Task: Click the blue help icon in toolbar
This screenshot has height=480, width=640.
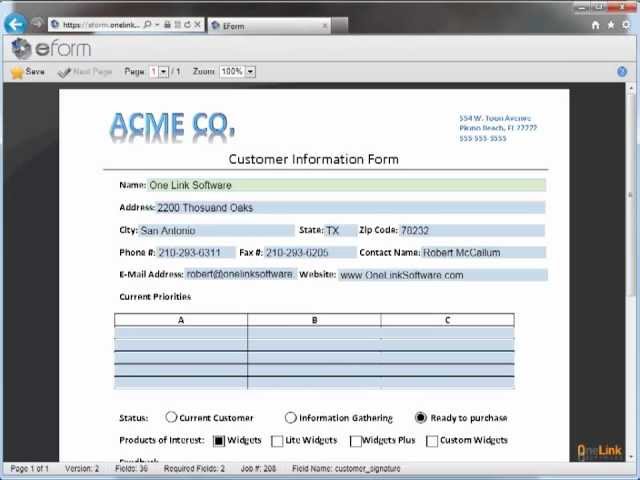Action: pos(622,72)
